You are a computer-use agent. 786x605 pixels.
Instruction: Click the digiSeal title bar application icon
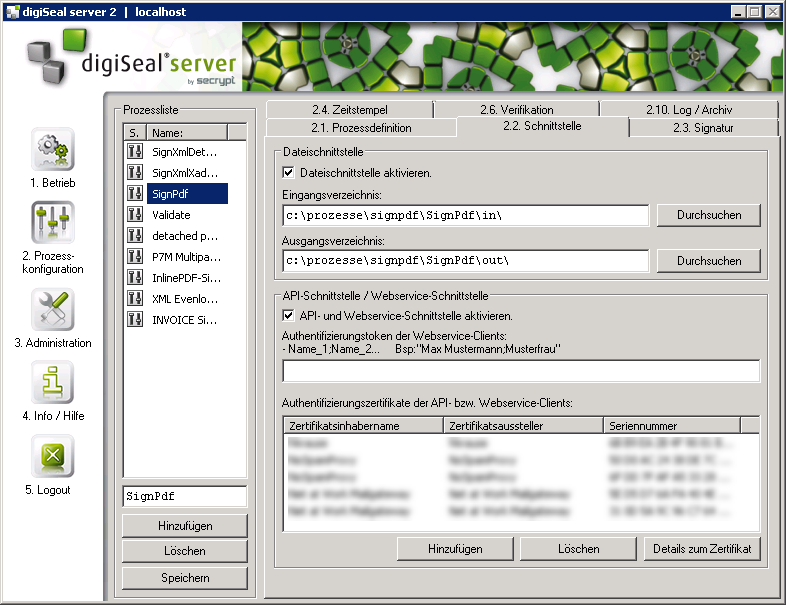[x=12, y=12]
